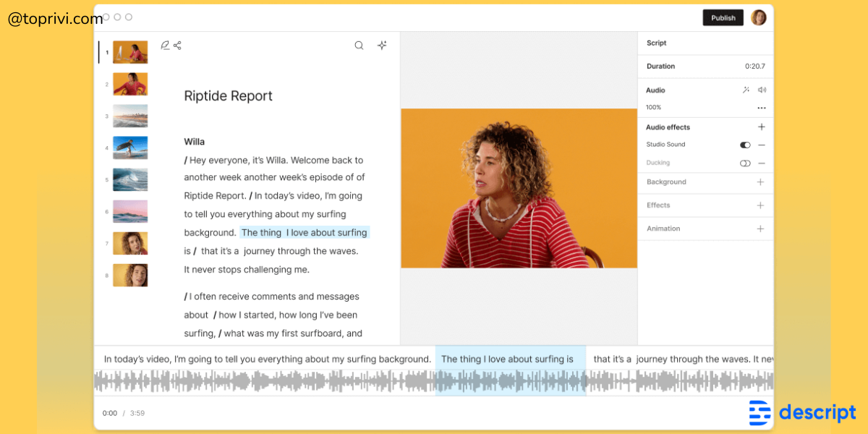868x434 pixels.
Task: Click the Ducking label
Action: 658,163
